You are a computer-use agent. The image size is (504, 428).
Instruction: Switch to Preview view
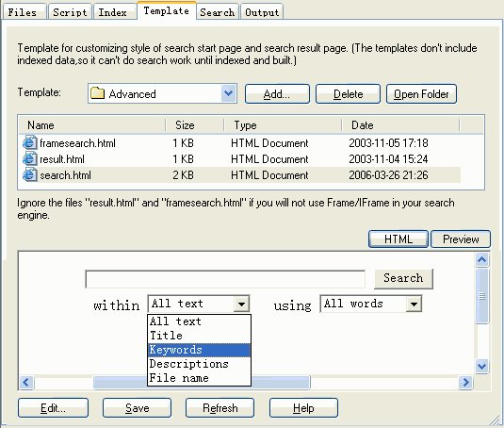click(461, 239)
